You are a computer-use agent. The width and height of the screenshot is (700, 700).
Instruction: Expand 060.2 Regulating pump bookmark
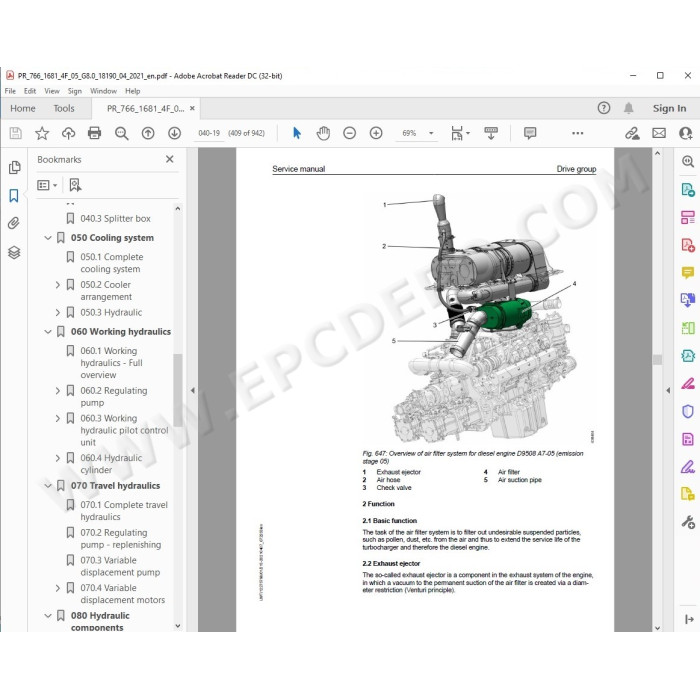(x=58, y=391)
